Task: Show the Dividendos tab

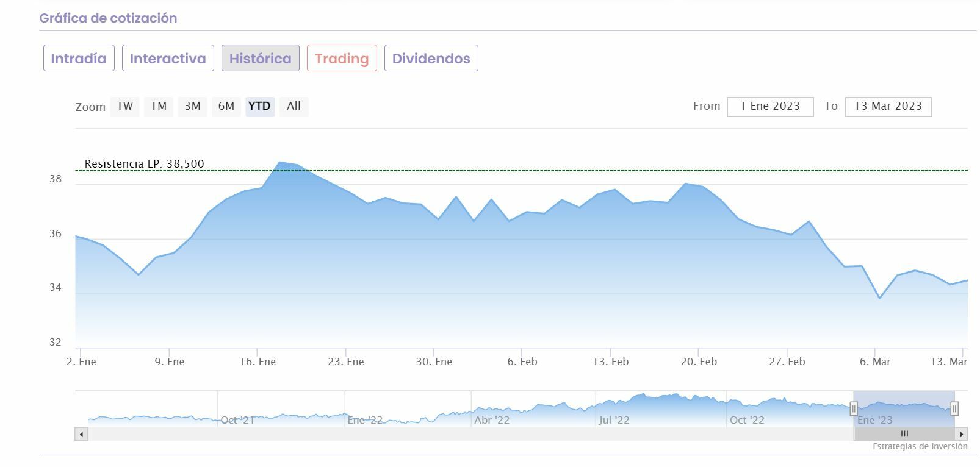Action: (431, 59)
